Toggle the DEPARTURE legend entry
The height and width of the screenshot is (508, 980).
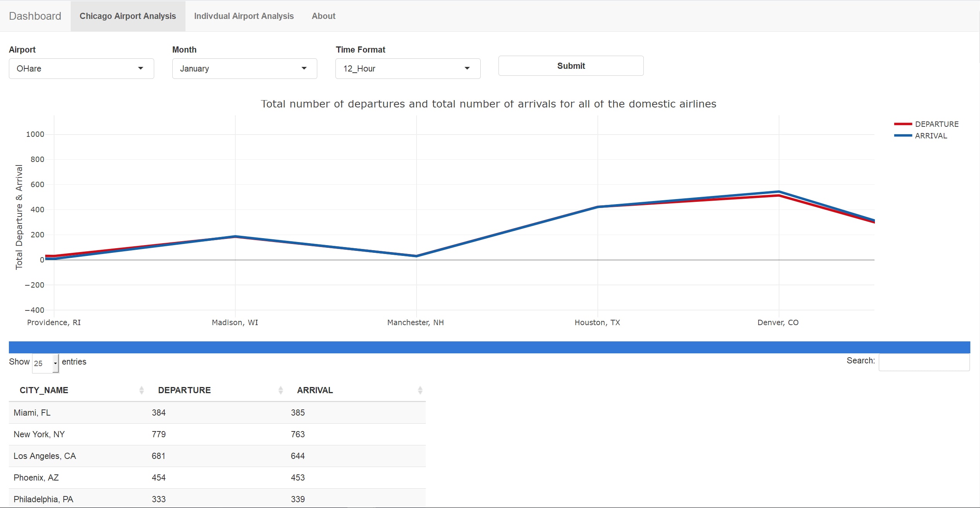[926, 124]
